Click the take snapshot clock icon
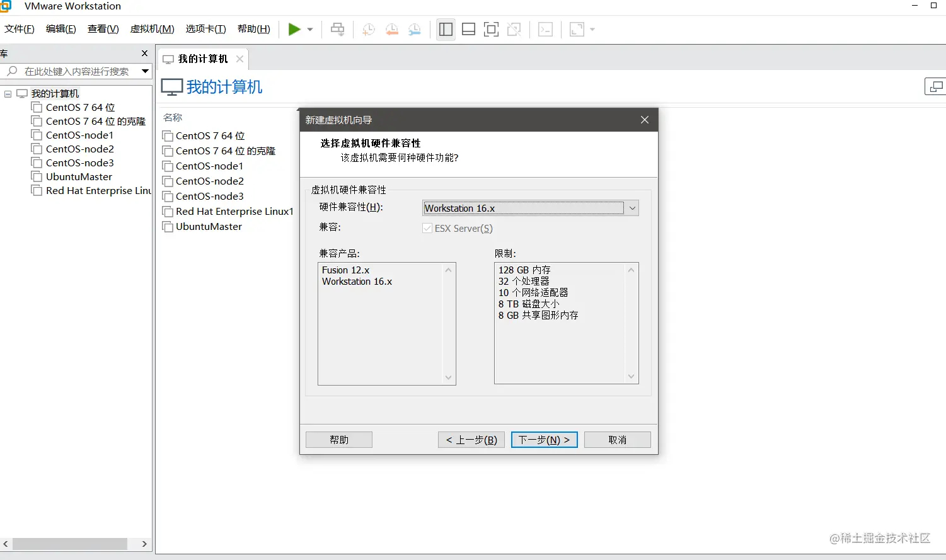This screenshot has width=946, height=560. (369, 29)
